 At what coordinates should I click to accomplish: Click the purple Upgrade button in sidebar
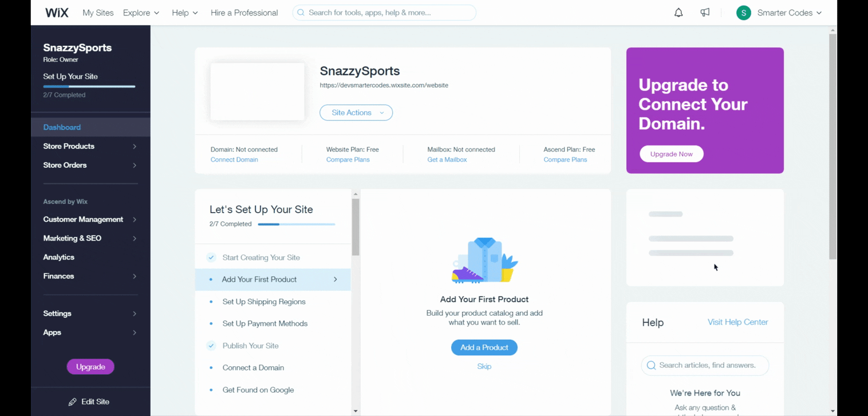coord(90,367)
